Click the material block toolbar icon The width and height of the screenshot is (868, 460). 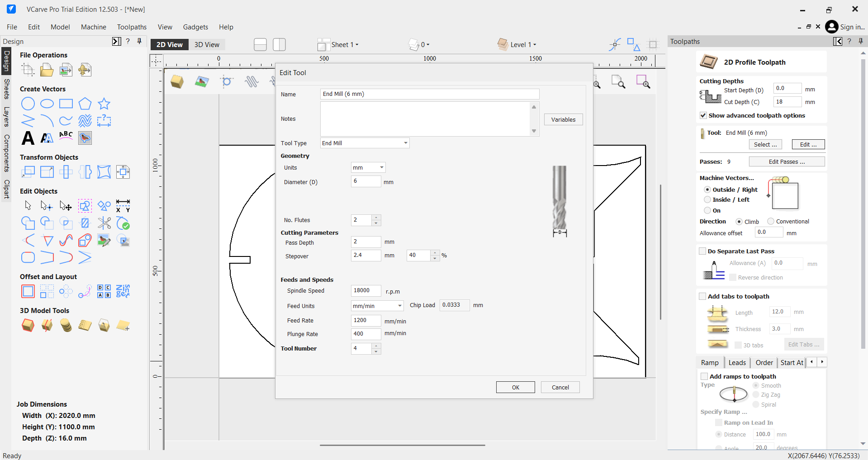coord(177,82)
